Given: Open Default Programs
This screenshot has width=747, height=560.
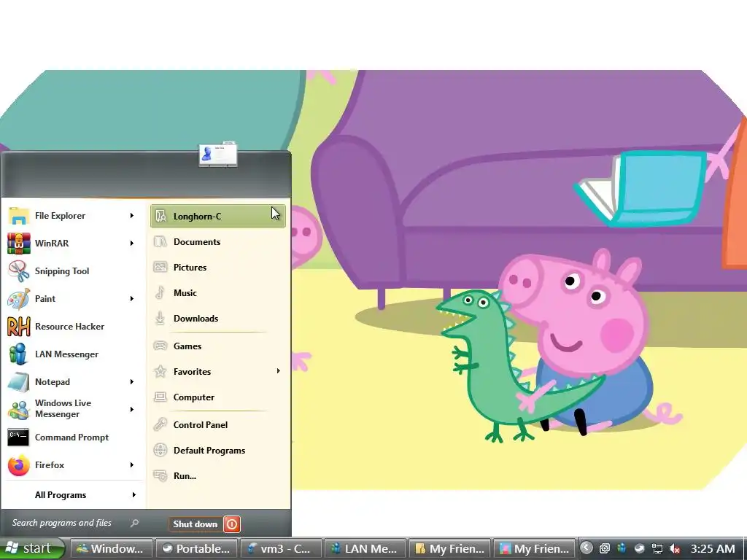Looking at the screenshot, I should [x=217, y=451].
